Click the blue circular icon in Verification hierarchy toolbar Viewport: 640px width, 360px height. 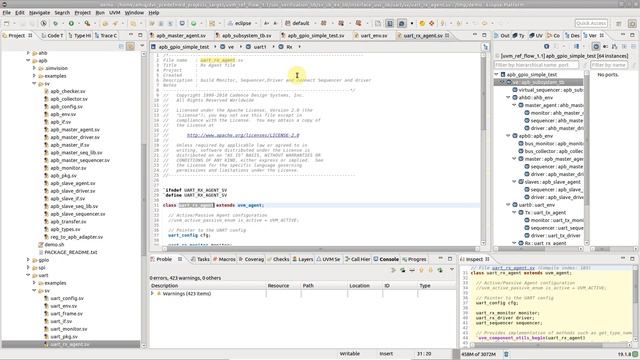click(x=547, y=47)
